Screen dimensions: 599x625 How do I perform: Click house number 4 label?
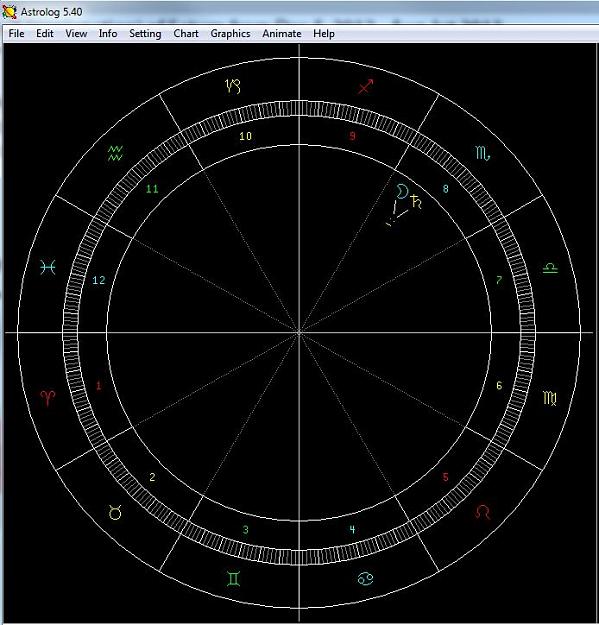(352, 529)
